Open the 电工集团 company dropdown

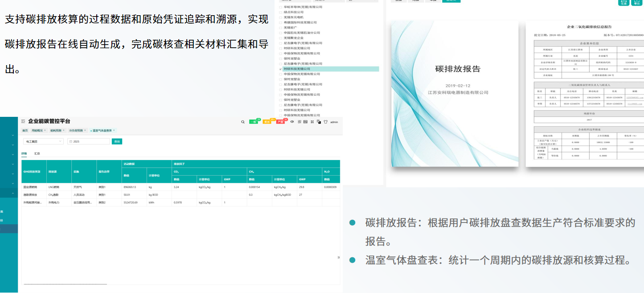point(43,141)
